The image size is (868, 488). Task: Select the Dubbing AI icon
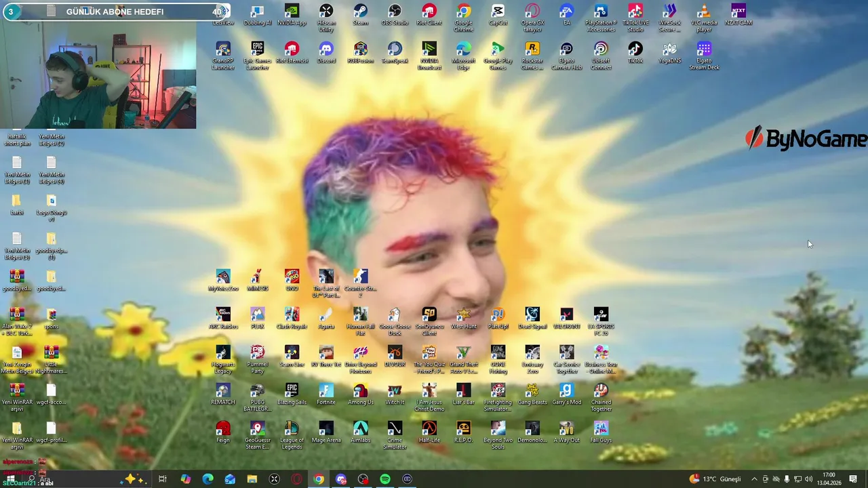pyautogui.click(x=257, y=16)
